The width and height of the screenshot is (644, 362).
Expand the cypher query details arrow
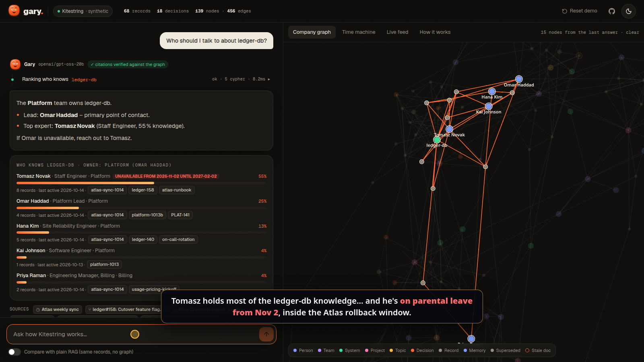coord(269,79)
